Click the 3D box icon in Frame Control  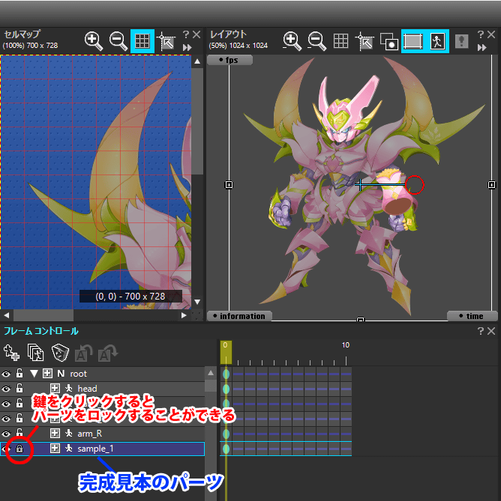coord(60,353)
